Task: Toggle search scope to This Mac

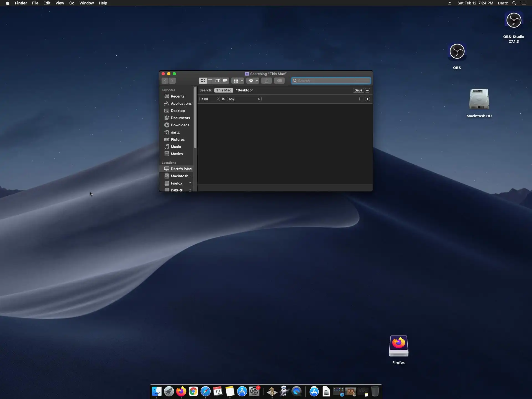Action: point(223,90)
